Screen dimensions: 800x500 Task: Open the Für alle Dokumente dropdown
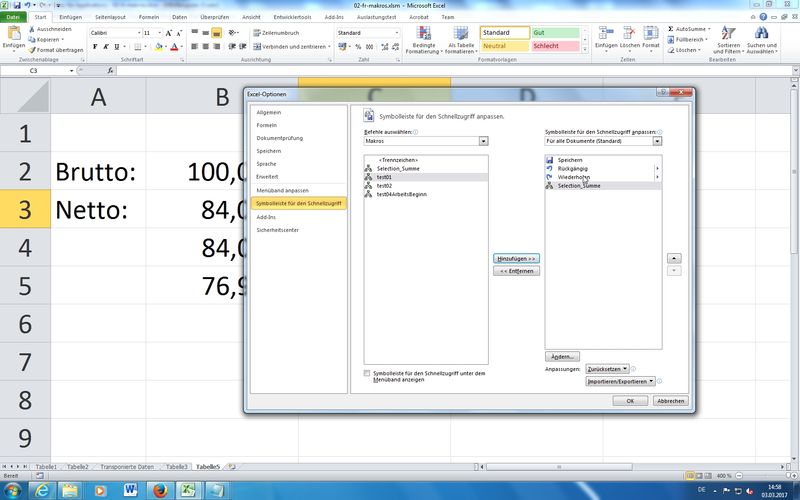click(657, 141)
